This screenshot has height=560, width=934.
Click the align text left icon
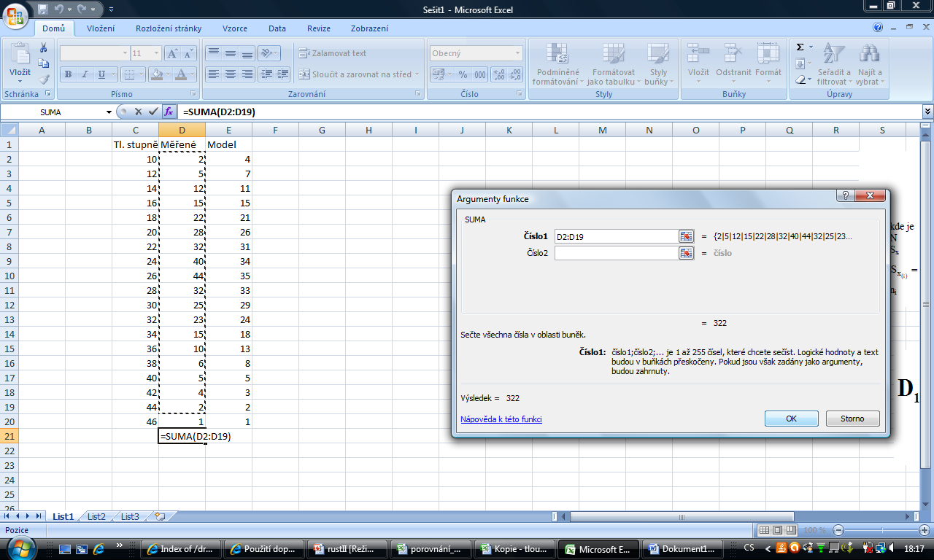pyautogui.click(x=213, y=74)
